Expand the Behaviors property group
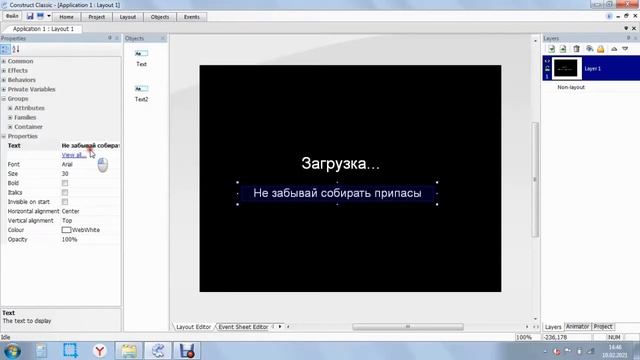This screenshot has width=640, height=360. pos(4,80)
